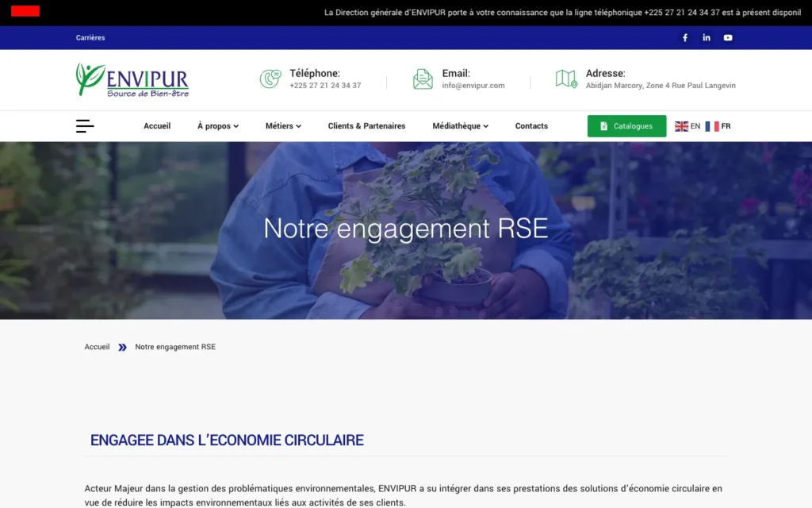Click the UK flag icon
The height and width of the screenshot is (508, 812).
coord(681,126)
